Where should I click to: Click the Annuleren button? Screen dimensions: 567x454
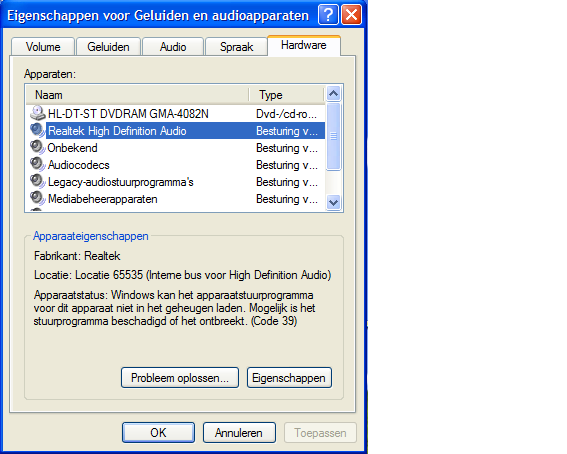click(x=239, y=432)
